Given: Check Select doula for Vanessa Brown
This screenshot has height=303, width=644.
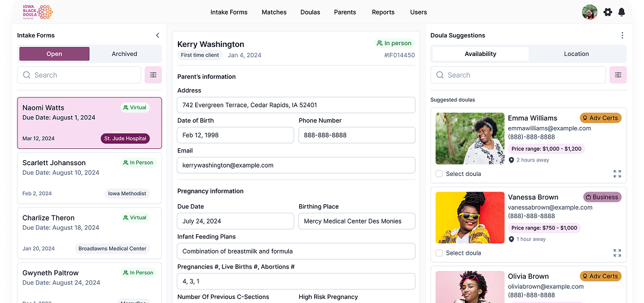Looking at the screenshot, I should (x=439, y=253).
